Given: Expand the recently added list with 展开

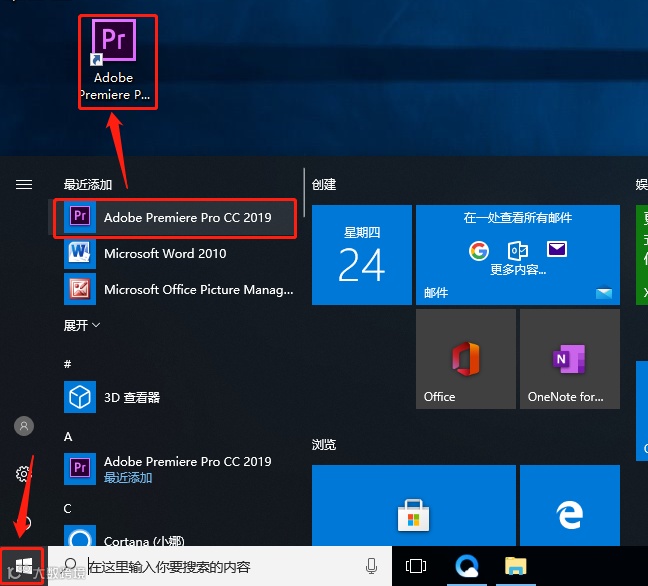Looking at the screenshot, I should (x=81, y=326).
